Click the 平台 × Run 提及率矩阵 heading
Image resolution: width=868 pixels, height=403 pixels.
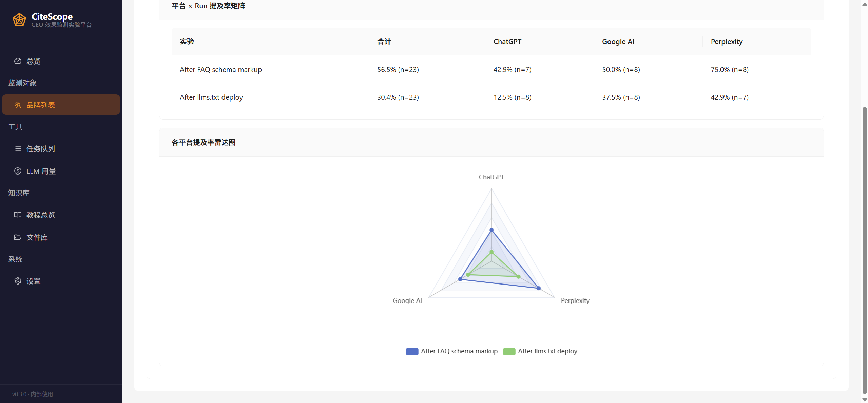coord(208,6)
